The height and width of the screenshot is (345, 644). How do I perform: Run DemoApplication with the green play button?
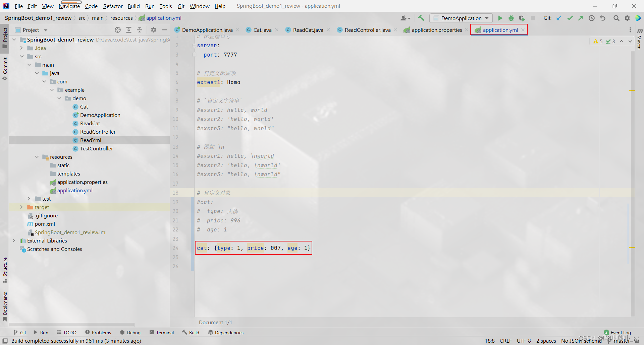(x=500, y=18)
